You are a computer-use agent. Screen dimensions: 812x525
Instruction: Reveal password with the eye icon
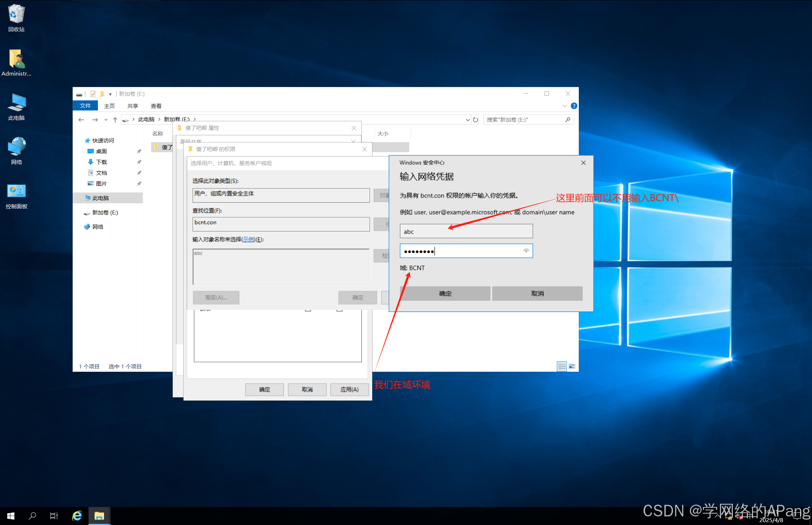pyautogui.click(x=526, y=251)
